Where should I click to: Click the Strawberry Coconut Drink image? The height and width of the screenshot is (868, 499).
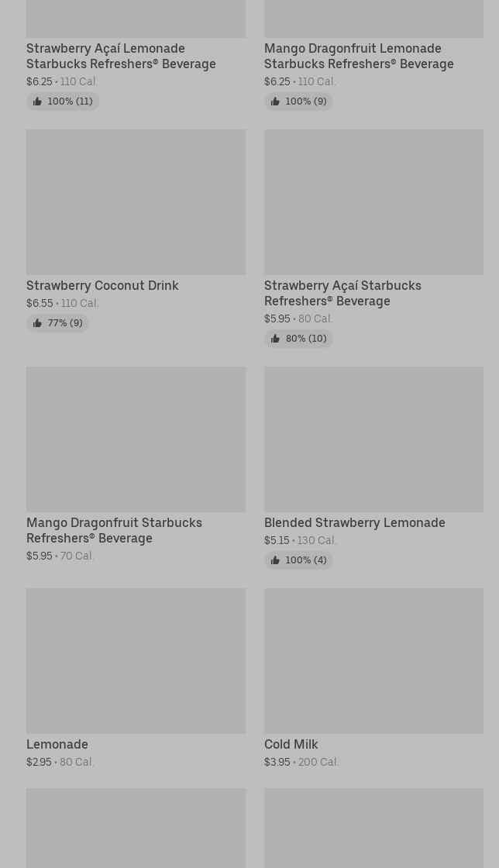point(136,201)
